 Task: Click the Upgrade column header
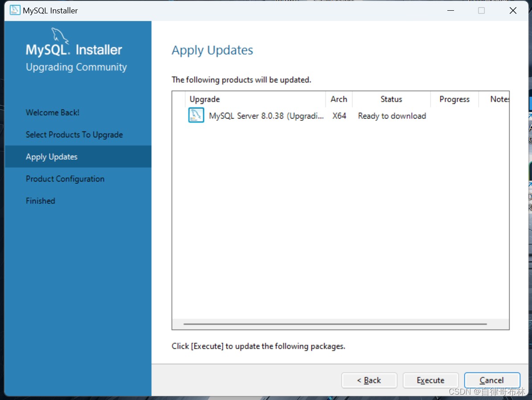255,99
